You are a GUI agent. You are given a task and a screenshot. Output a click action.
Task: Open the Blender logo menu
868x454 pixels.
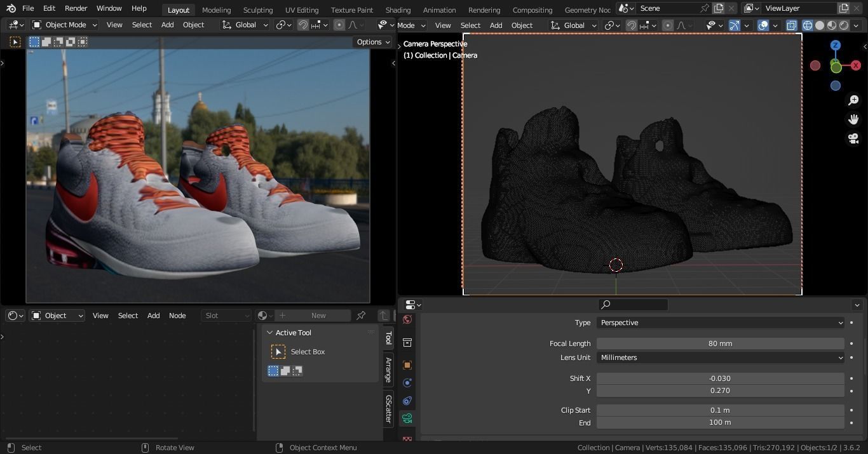pos(11,9)
